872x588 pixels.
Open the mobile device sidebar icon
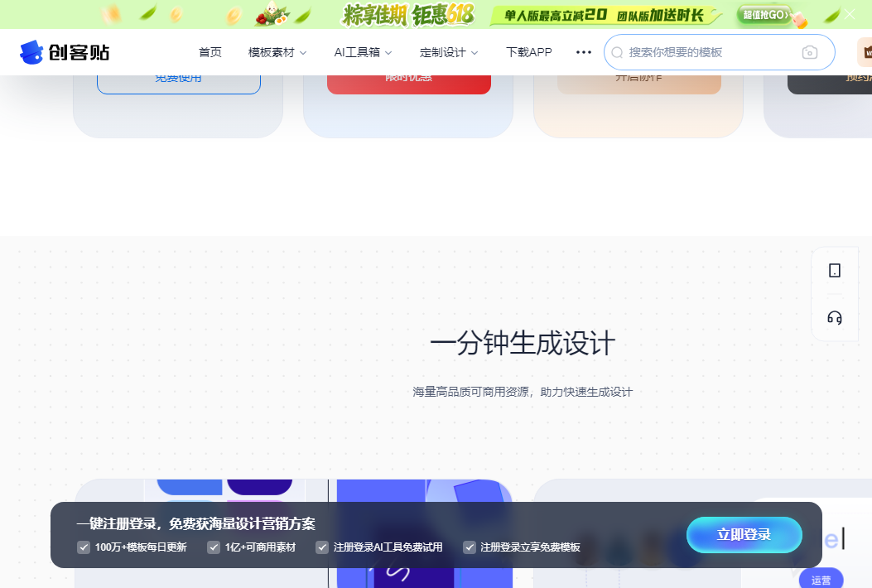pos(835,271)
